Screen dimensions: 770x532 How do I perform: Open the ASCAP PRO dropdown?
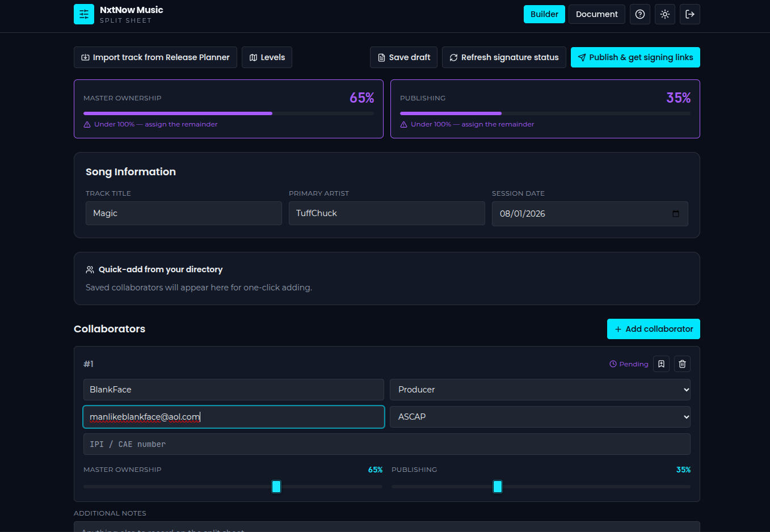540,417
